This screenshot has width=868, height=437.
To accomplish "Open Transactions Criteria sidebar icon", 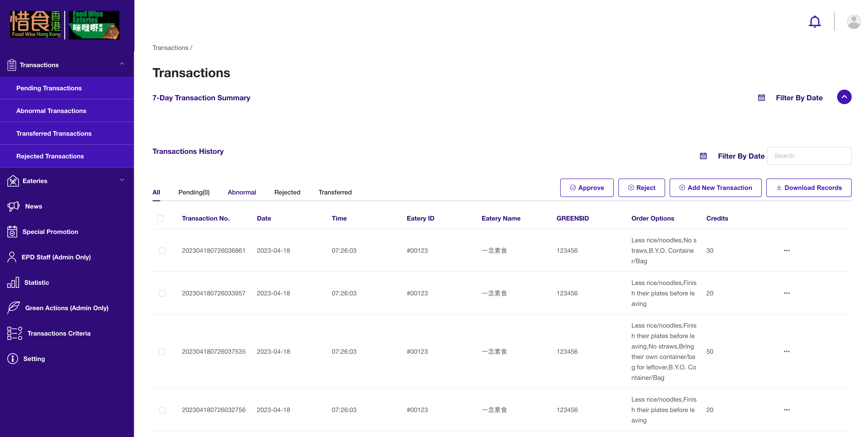I will [x=15, y=333].
